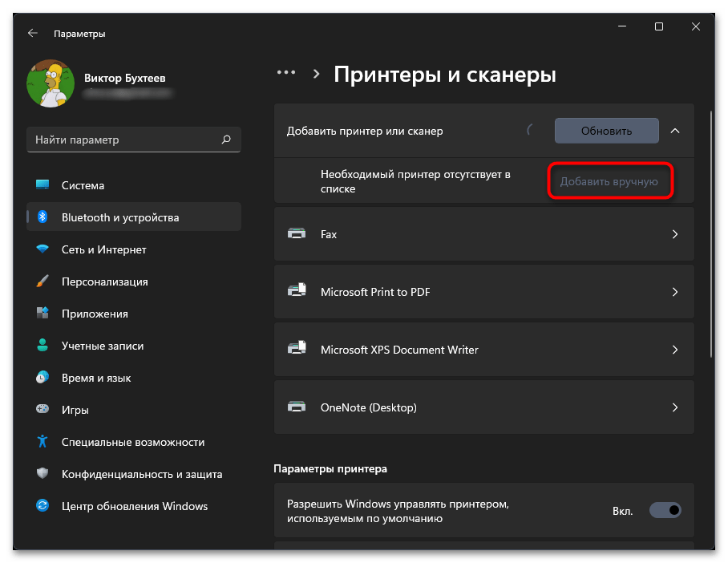Open Сеть и Интернет settings
The height and width of the screenshot is (563, 728).
(134, 249)
